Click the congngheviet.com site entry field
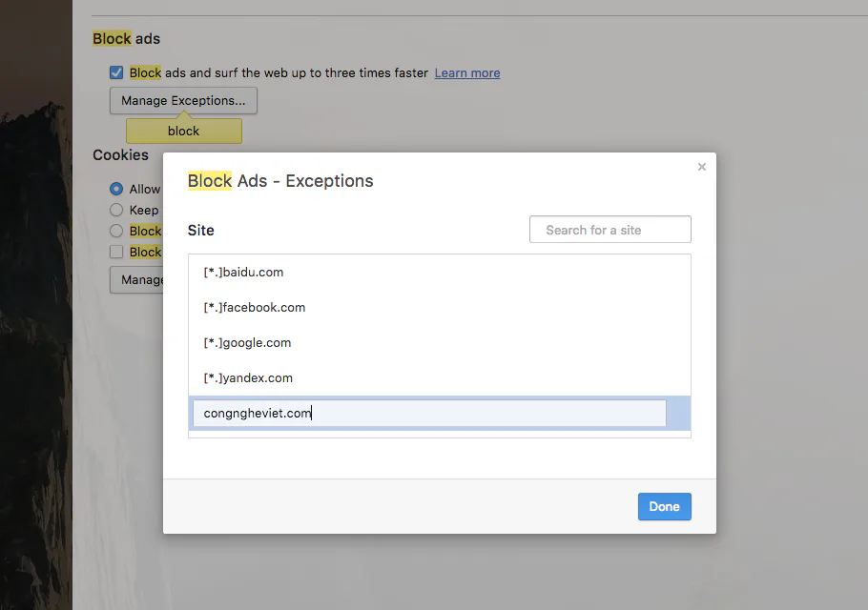 pos(429,413)
